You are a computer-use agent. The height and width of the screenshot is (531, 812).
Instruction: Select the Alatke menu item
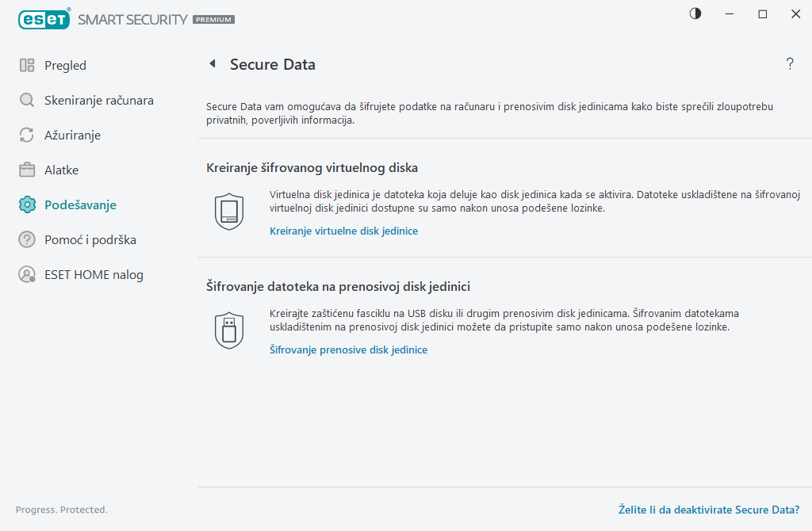(x=61, y=170)
